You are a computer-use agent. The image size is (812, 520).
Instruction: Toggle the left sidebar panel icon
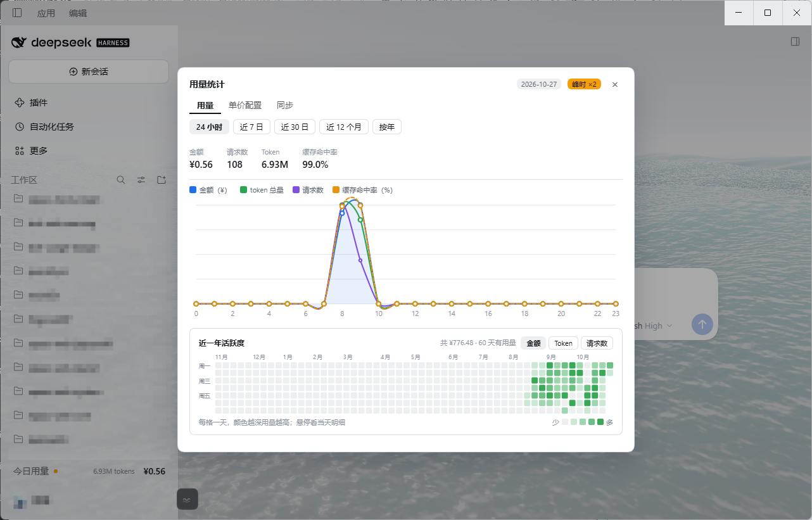point(17,13)
